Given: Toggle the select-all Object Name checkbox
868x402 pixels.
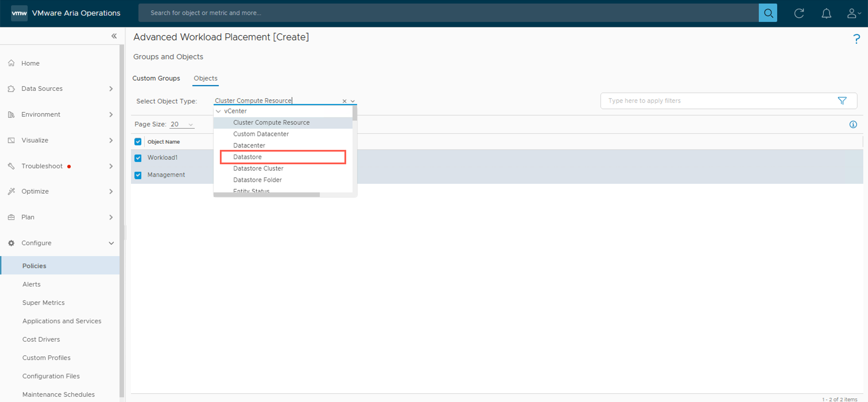Looking at the screenshot, I should coord(138,142).
